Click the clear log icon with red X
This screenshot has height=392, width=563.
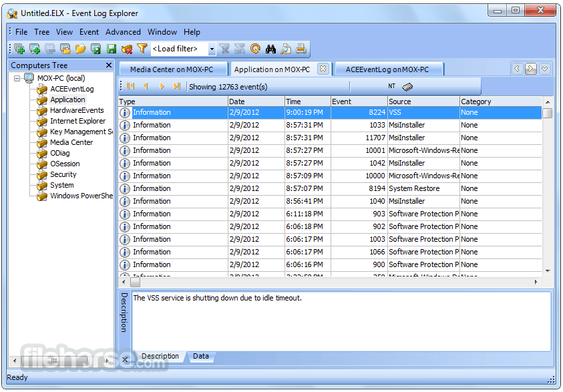127,49
